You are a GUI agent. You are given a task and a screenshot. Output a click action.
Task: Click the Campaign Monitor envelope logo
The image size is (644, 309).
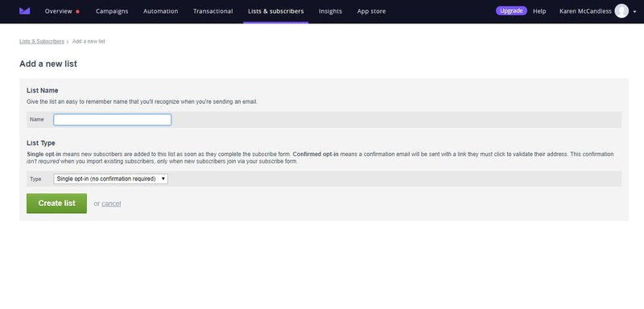25,11
